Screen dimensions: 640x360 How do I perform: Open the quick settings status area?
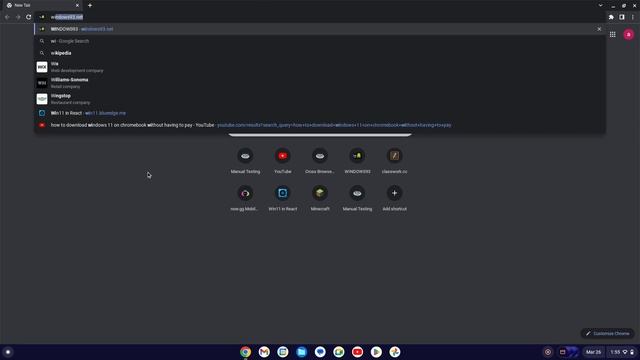click(x=622, y=352)
